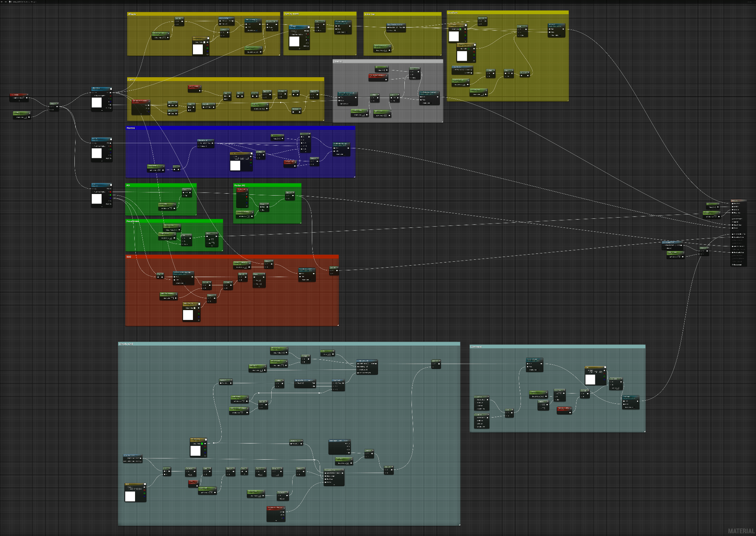The image size is (756, 536).
Task: Click Roughness pin on material output node
Action: [732, 213]
